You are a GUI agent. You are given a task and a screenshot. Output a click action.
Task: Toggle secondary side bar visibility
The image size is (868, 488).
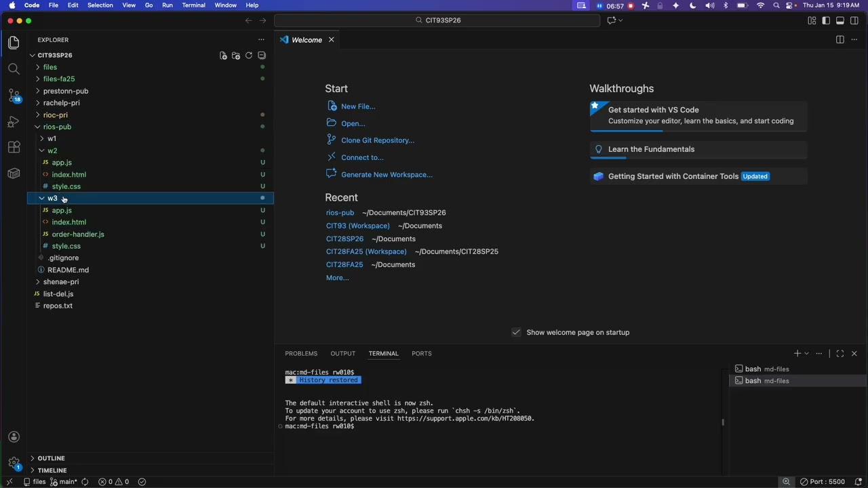[854, 20]
